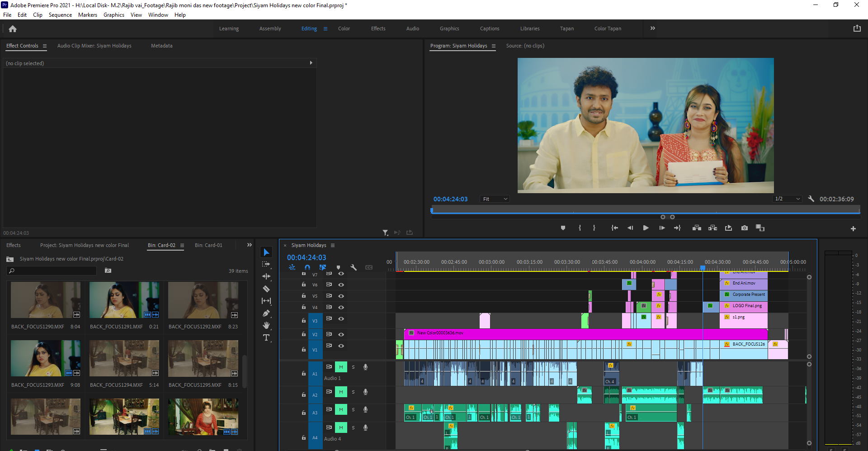Click the bin search field
Viewport: 868px width, 451px height.
[52, 271]
